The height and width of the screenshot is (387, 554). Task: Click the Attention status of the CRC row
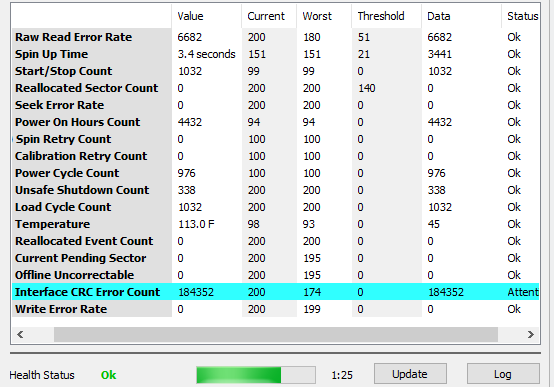click(523, 292)
